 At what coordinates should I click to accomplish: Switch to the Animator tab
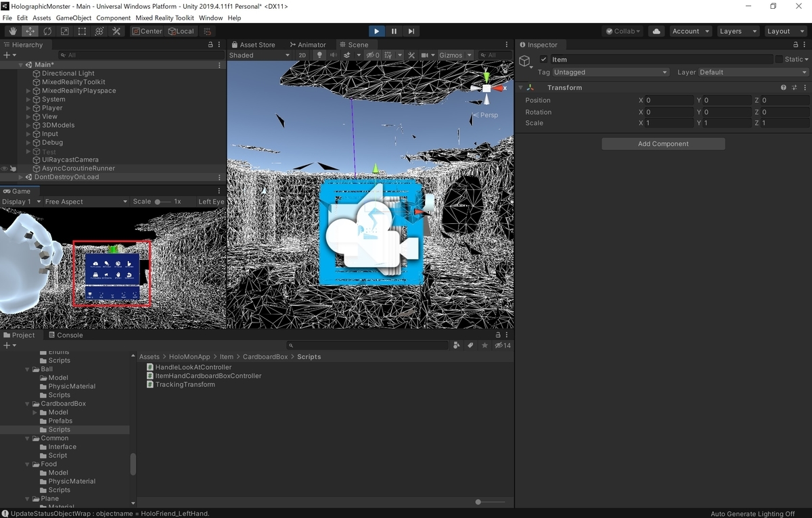(307, 45)
